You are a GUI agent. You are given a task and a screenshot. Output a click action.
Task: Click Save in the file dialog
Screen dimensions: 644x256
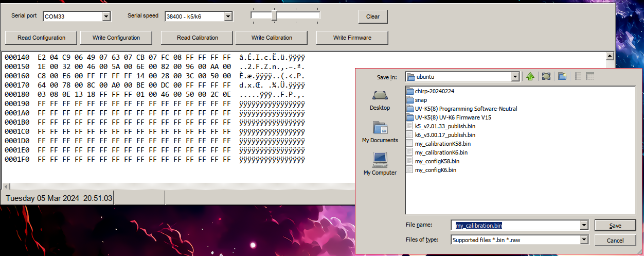[615, 225]
